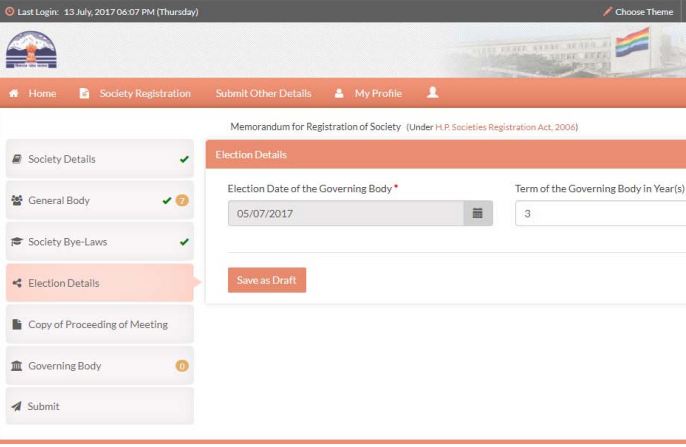The width and height of the screenshot is (686, 447).
Task: Open Submit Other Details menu
Action: [263, 93]
